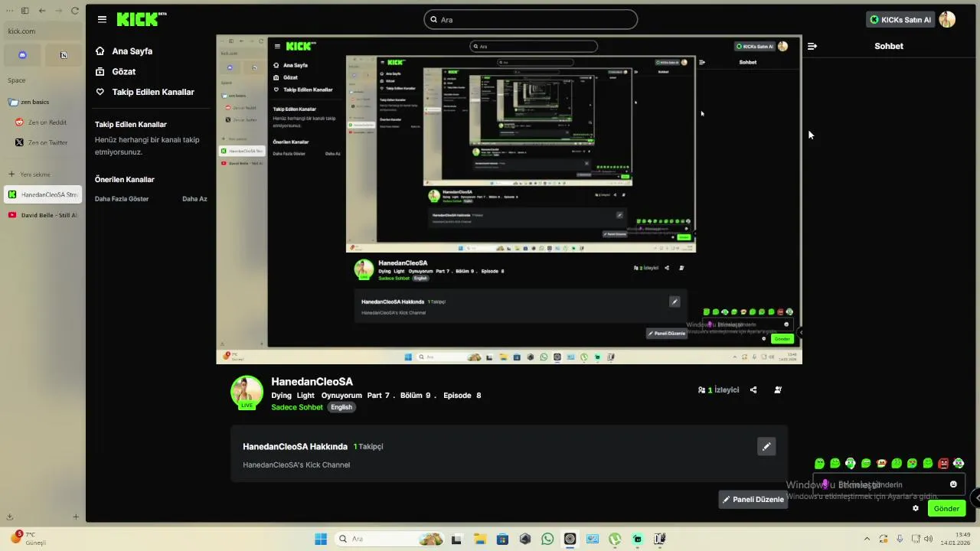Open Windows Start menu
This screenshot has width=980, height=551.
click(321, 539)
